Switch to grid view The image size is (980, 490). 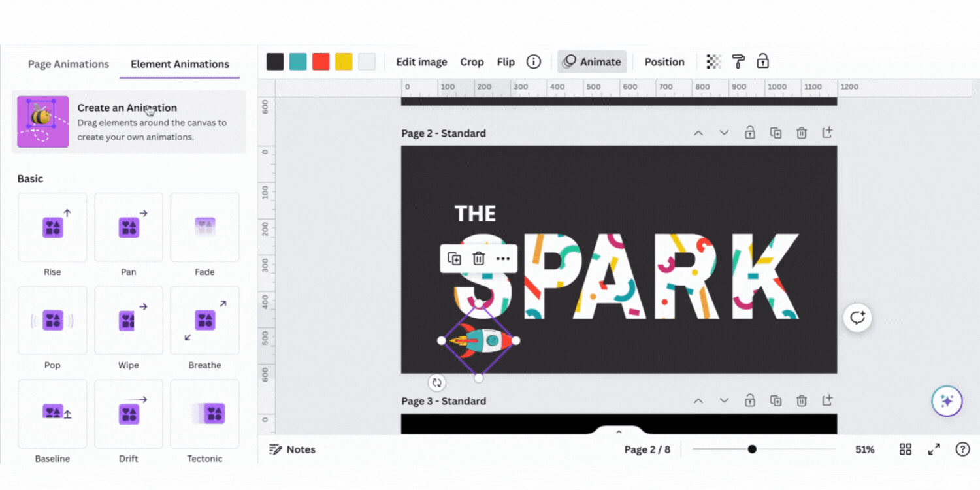coord(906,449)
